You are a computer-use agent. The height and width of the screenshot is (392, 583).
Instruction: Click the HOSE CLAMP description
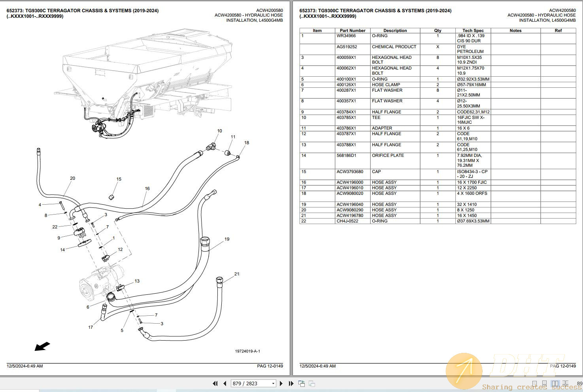(386, 85)
